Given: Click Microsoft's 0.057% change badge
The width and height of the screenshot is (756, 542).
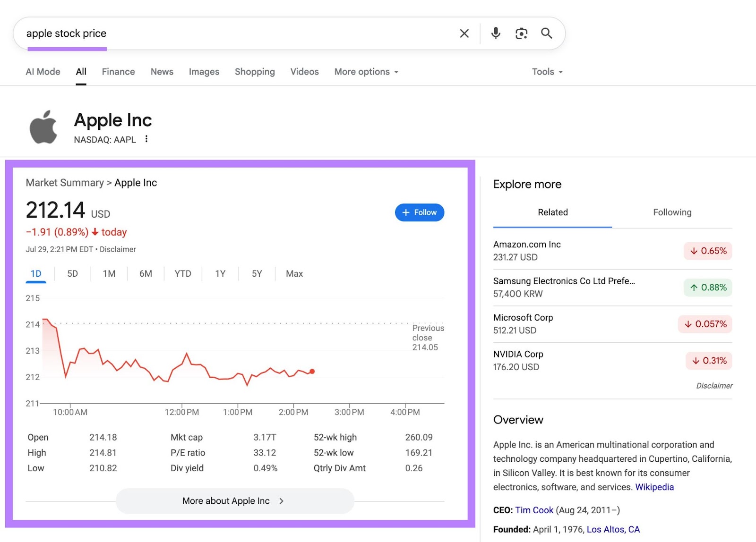Looking at the screenshot, I should coord(705,324).
